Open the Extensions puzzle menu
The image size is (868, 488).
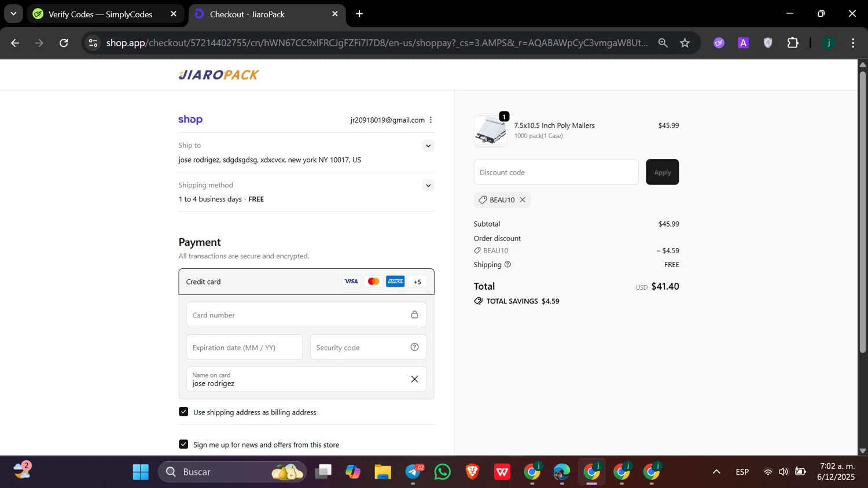click(x=793, y=43)
